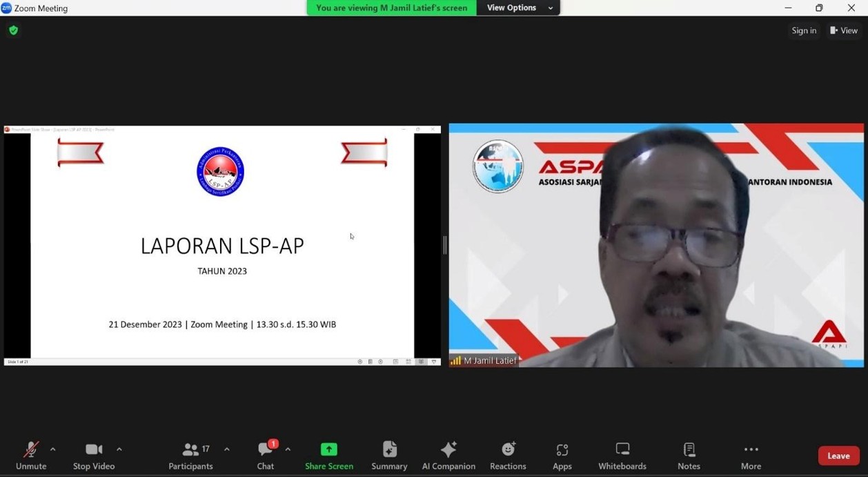Click the green Share Screen button

(329, 456)
